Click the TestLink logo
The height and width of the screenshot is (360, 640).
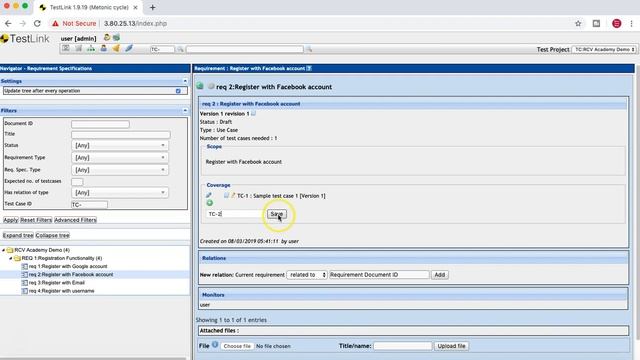[25, 39]
